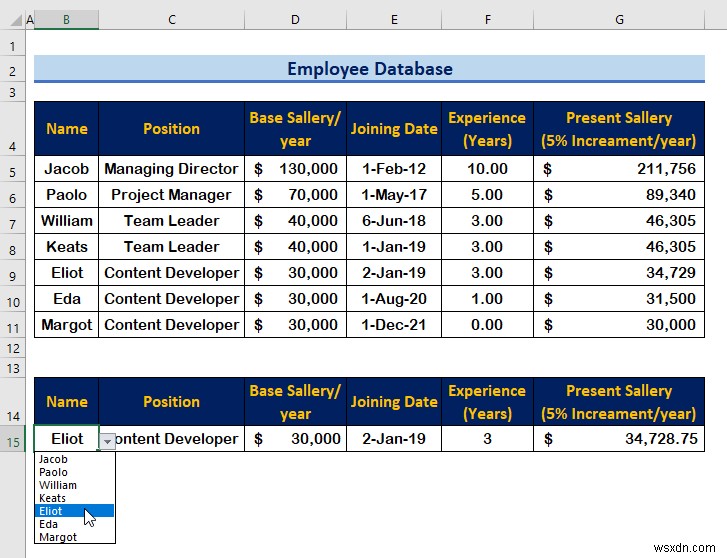Click joining date 1-Feb-12
Viewport: 727px width, 558px height.
click(394, 168)
